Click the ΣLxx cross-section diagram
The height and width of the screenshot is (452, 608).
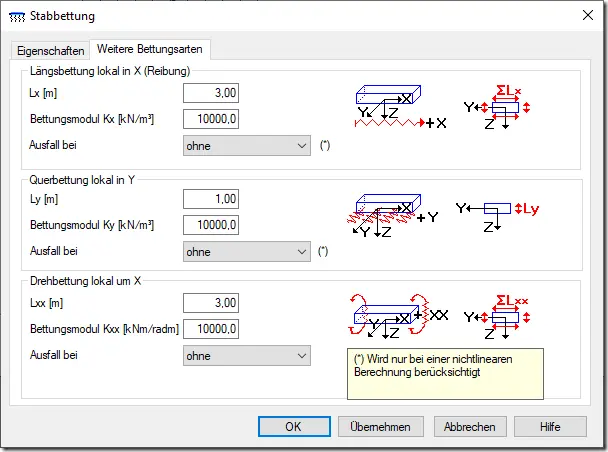pos(497,317)
